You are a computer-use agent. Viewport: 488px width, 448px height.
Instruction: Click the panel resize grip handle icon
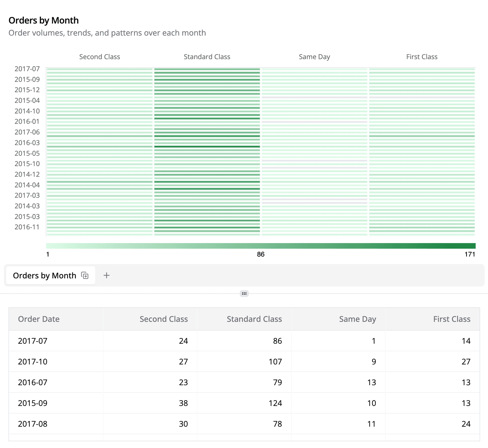244,294
